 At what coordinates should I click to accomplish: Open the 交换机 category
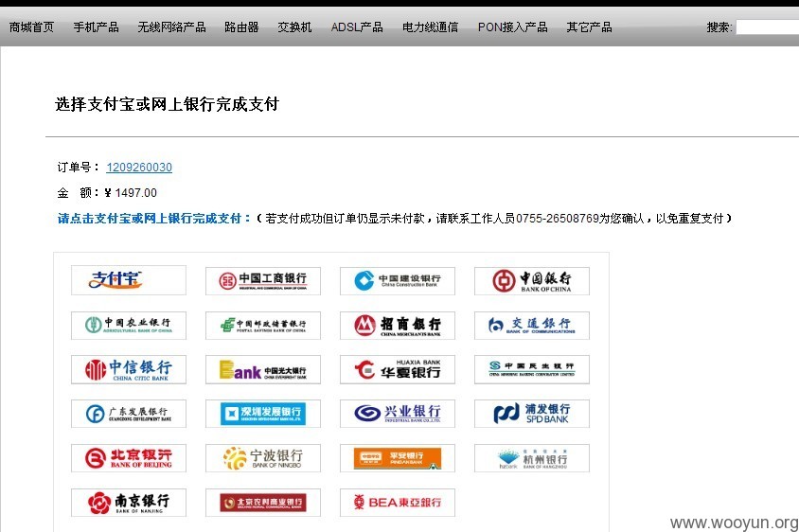pos(294,27)
